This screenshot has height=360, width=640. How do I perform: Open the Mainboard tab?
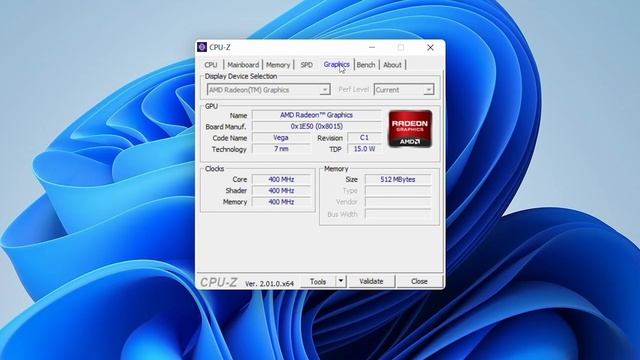click(243, 65)
